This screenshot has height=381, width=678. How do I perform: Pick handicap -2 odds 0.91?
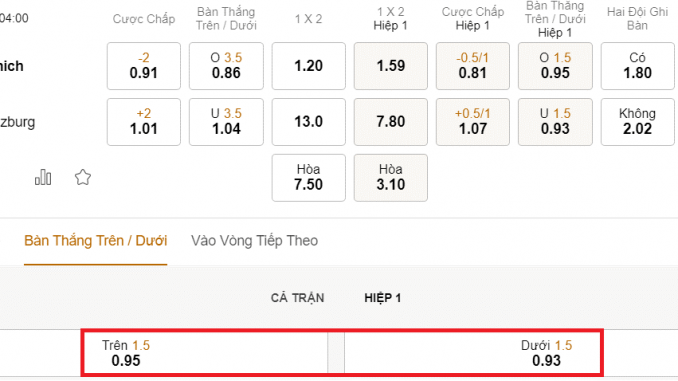point(144,66)
